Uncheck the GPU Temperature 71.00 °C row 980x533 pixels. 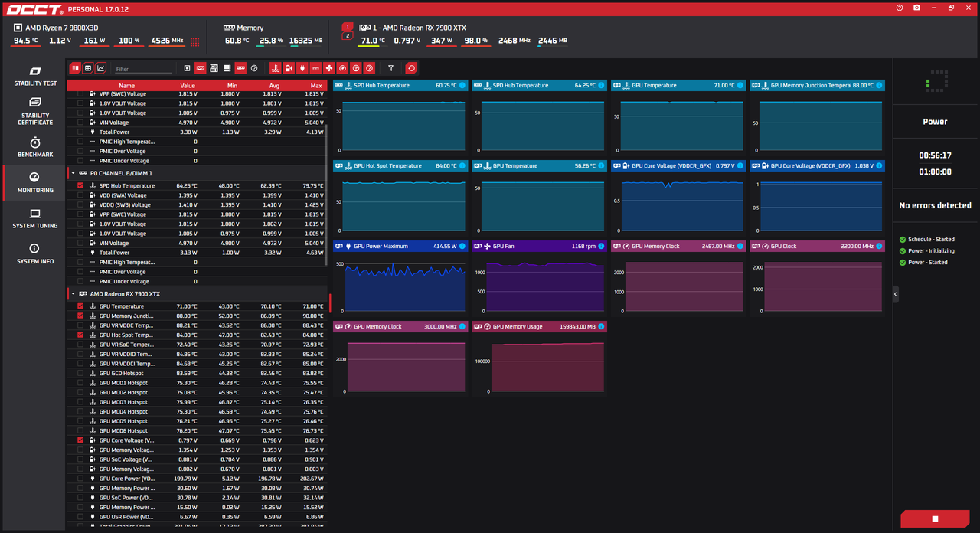(80, 306)
